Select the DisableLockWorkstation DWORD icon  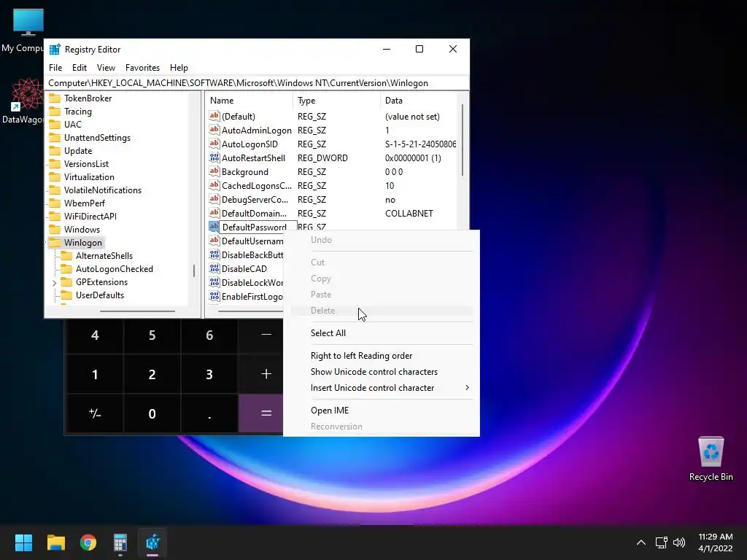click(214, 282)
